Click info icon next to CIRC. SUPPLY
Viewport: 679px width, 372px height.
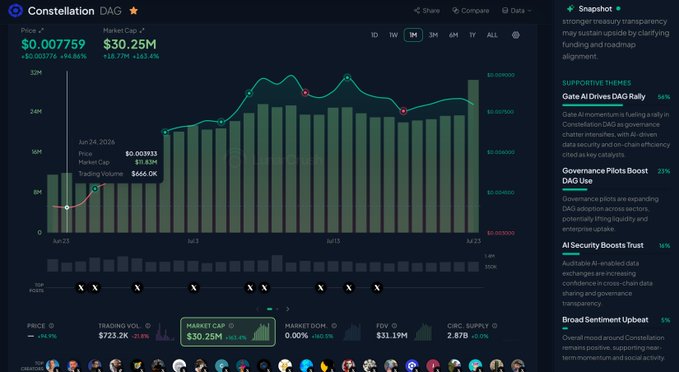tap(495, 326)
